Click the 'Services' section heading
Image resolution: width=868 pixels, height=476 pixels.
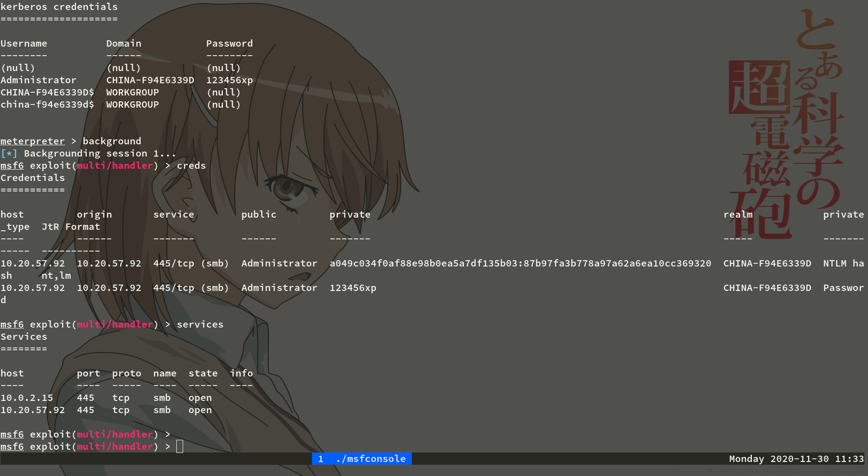coord(24,337)
